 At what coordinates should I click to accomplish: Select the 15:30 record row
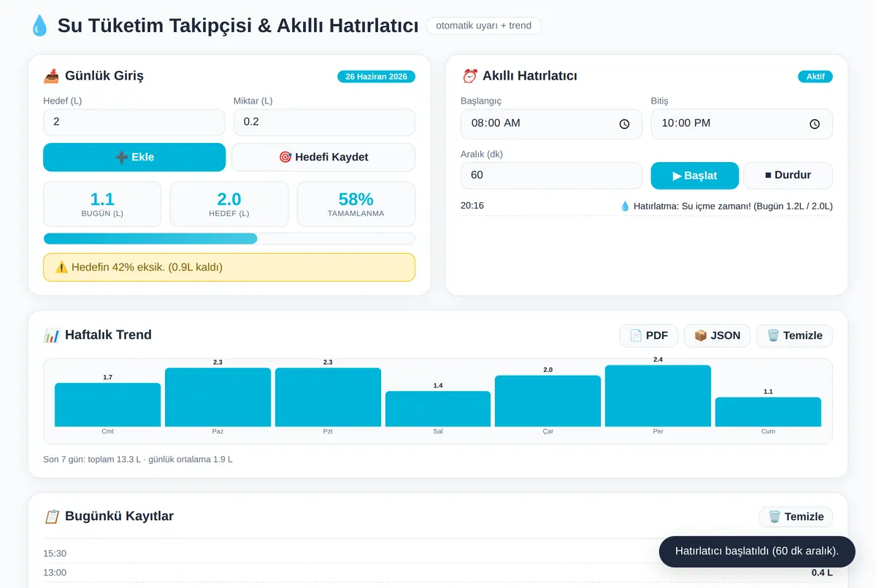click(438, 554)
